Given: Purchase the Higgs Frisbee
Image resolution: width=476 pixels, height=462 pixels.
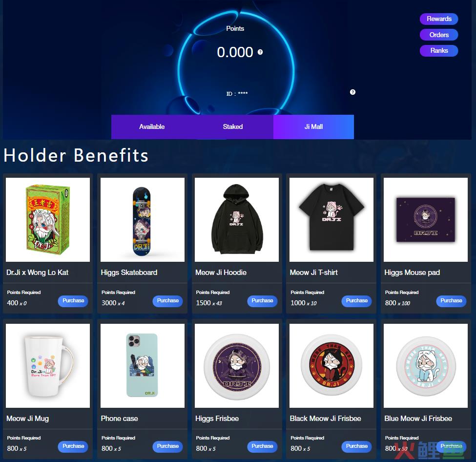Looking at the screenshot, I should (262, 446).
